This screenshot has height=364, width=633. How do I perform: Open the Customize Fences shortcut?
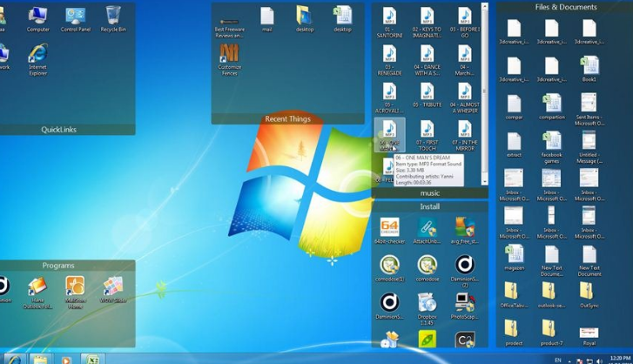pos(229,59)
